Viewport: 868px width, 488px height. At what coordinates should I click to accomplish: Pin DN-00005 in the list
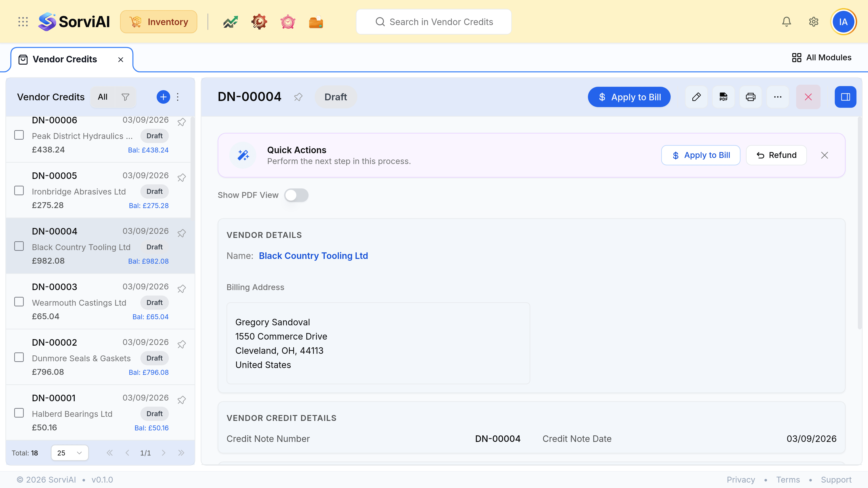coord(182,177)
